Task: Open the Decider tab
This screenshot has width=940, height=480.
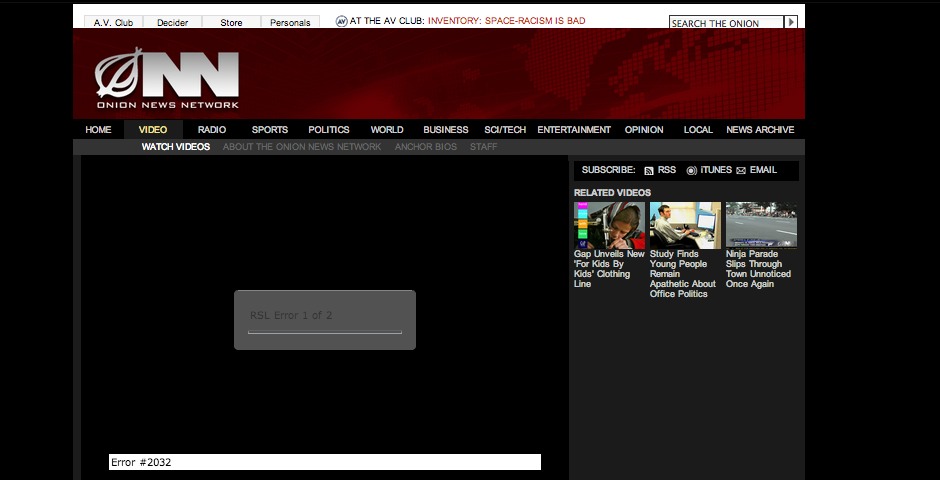Action: 173,22
